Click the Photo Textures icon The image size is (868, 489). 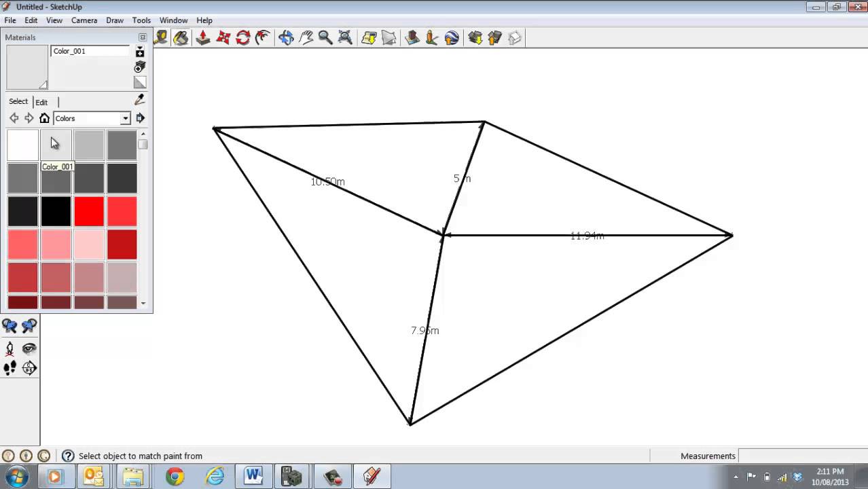(x=431, y=37)
